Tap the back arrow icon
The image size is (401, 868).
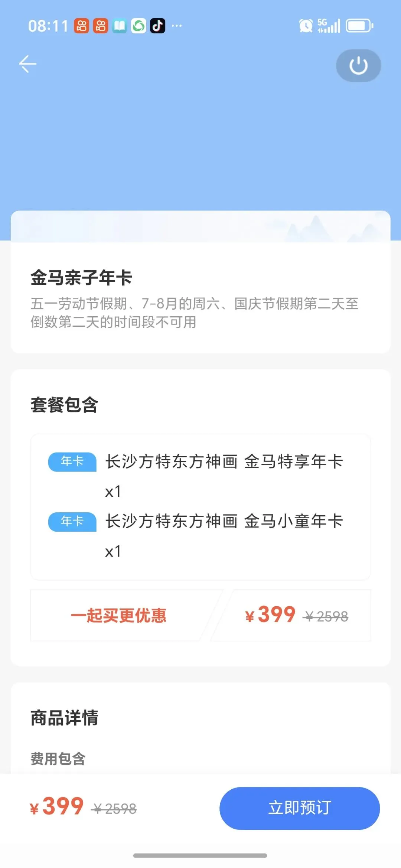click(28, 64)
